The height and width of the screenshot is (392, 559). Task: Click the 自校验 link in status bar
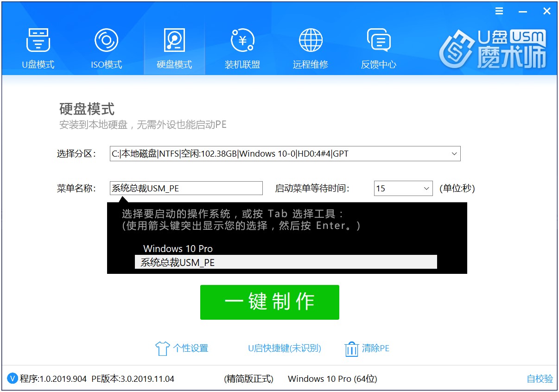click(540, 379)
